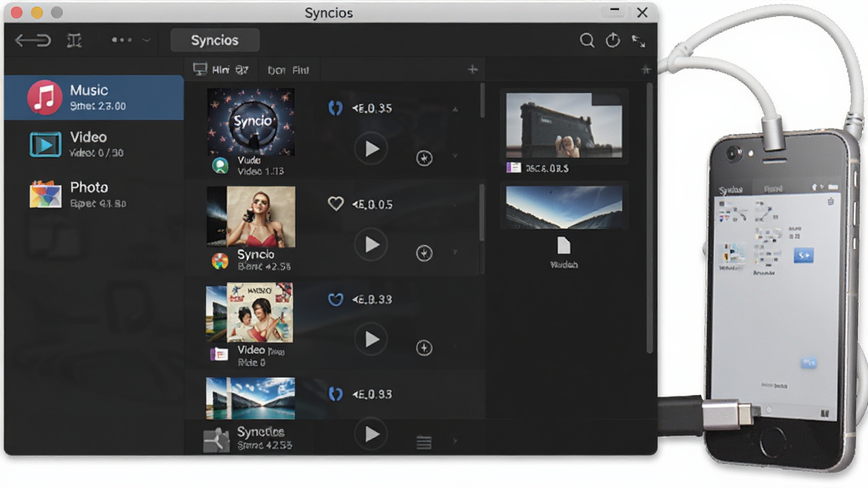Image resolution: width=868 pixels, height=488 pixels.
Task: Toggle the blue heart favorite icon
Action: [336, 299]
